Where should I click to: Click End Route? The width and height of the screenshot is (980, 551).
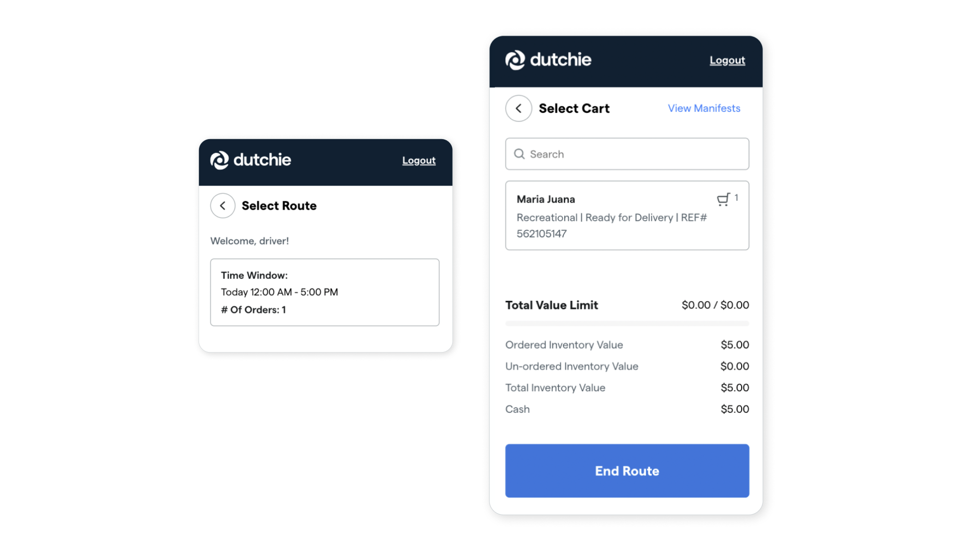[x=627, y=471]
